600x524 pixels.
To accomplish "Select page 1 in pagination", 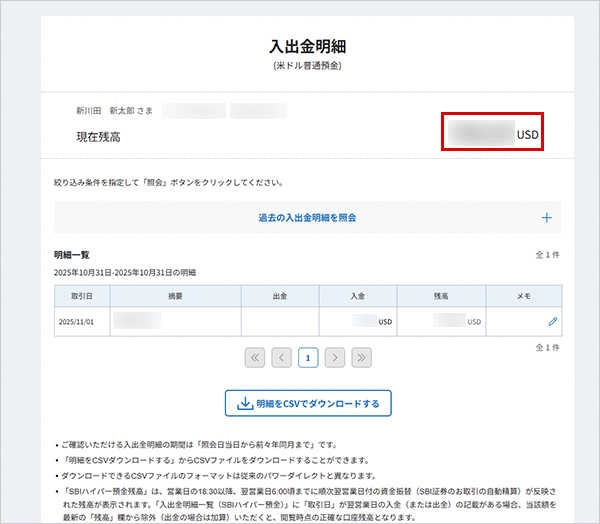I will [308, 357].
